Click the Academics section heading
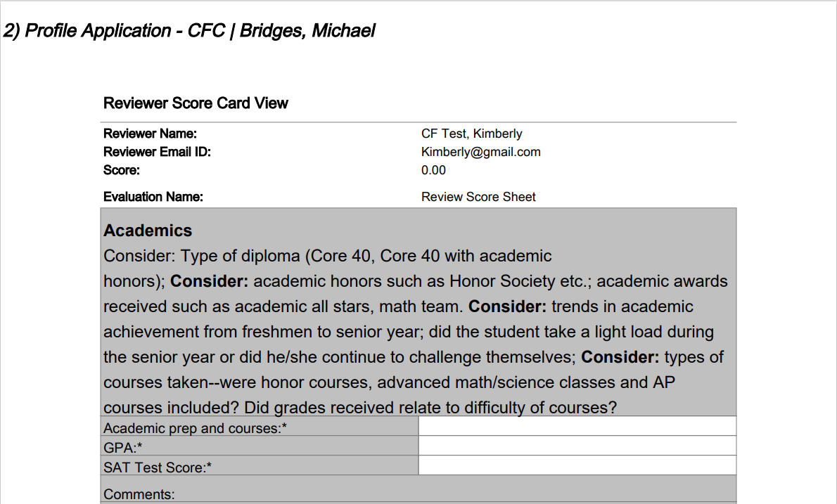Image resolution: width=837 pixels, height=504 pixels. pyautogui.click(x=147, y=231)
